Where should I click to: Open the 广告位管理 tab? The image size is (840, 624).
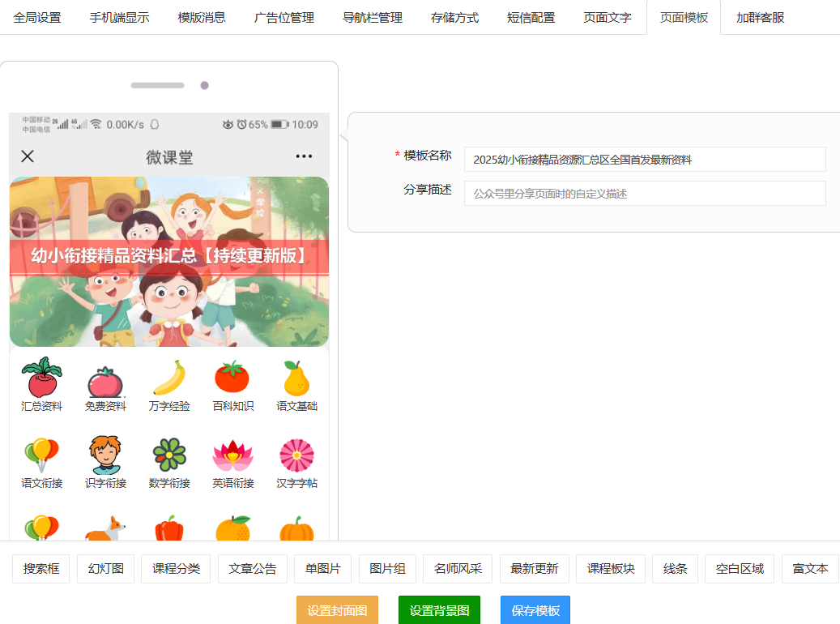pos(284,17)
